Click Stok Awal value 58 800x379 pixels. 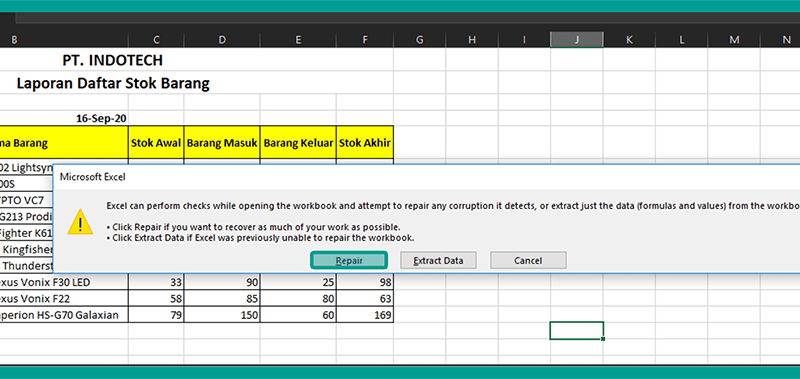[x=156, y=298]
